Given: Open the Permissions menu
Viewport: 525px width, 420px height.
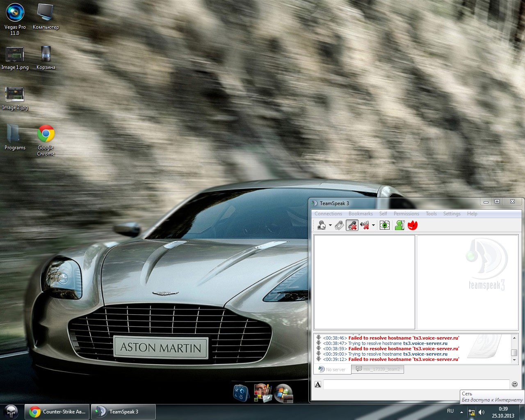Looking at the screenshot, I should point(406,214).
